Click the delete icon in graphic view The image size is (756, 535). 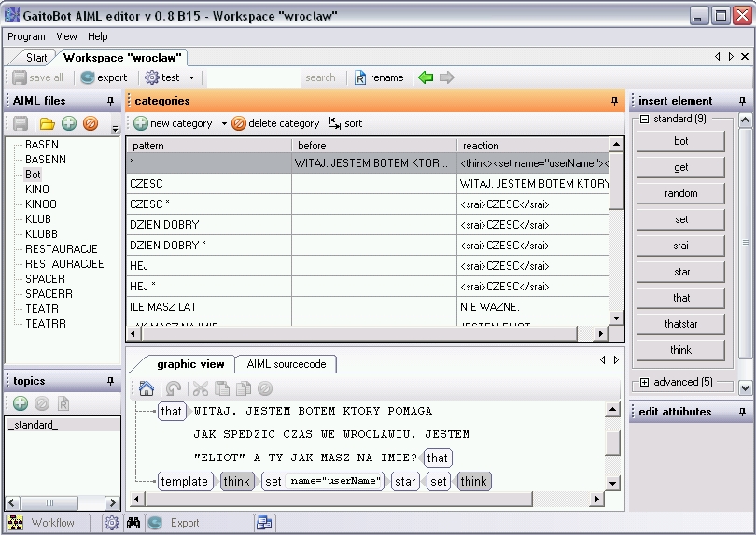(265, 388)
